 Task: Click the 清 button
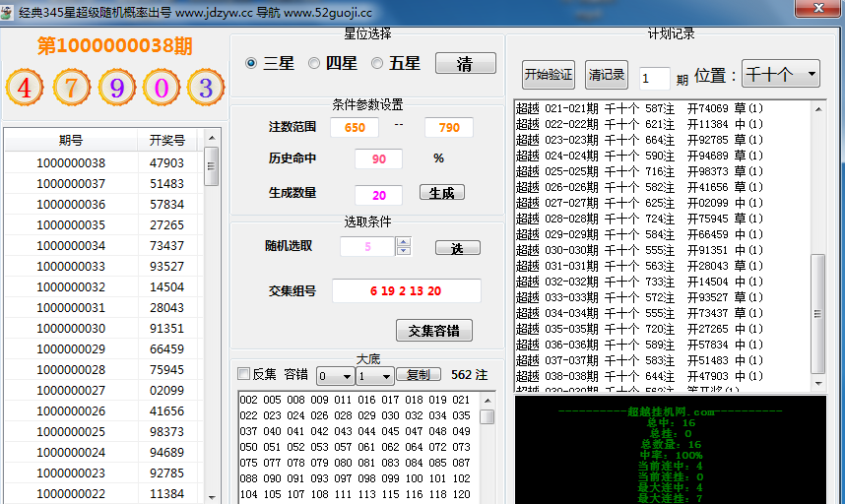tap(466, 64)
